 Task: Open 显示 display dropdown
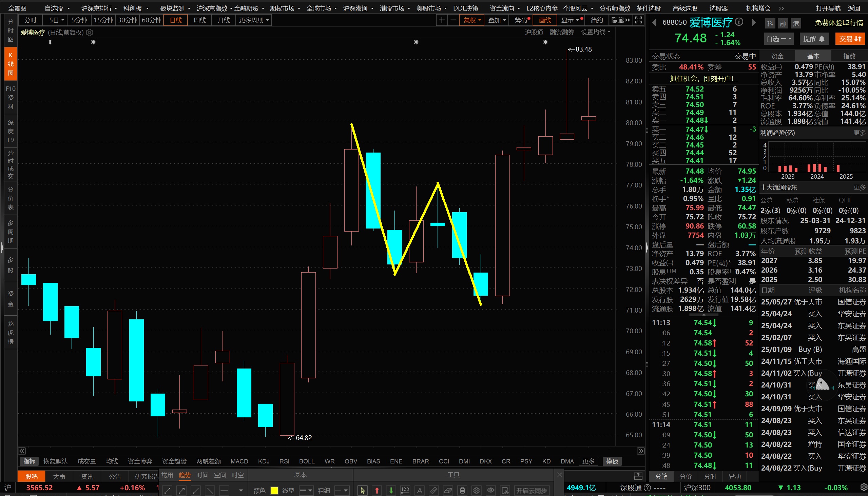coord(571,20)
